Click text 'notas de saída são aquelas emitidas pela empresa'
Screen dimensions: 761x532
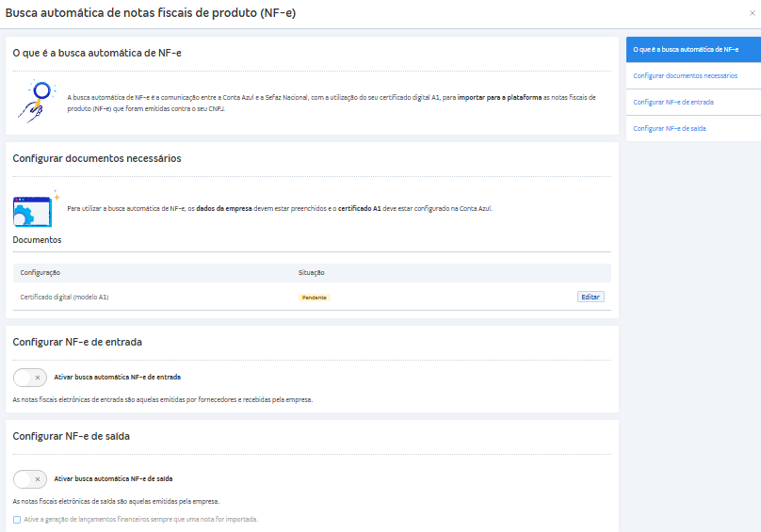point(116,502)
